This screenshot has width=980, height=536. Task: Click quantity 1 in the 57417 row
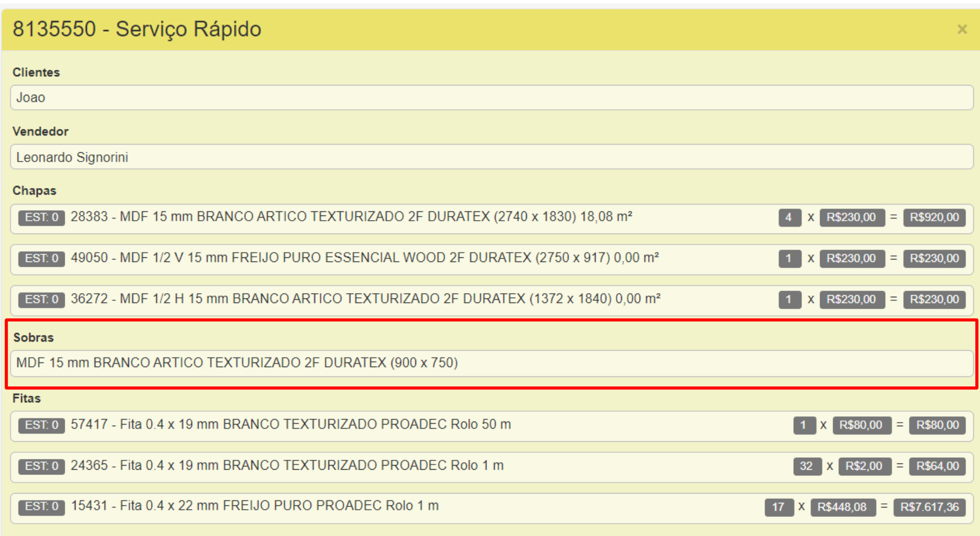[x=804, y=425]
